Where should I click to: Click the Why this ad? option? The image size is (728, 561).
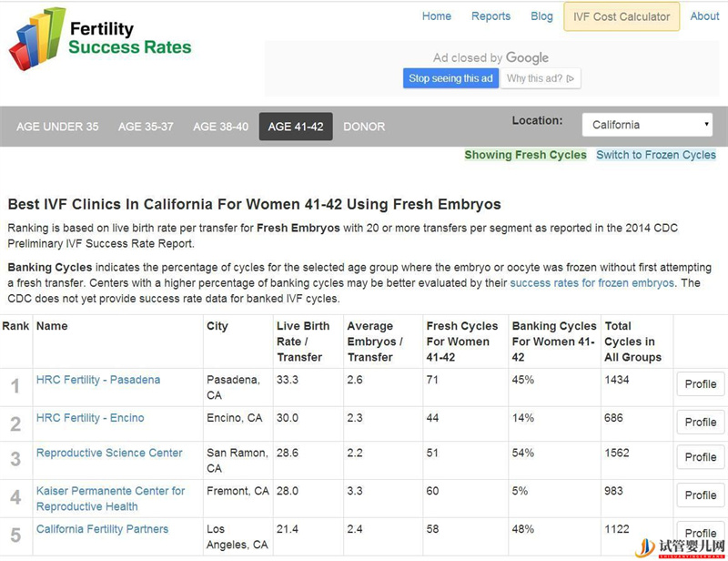(541, 78)
